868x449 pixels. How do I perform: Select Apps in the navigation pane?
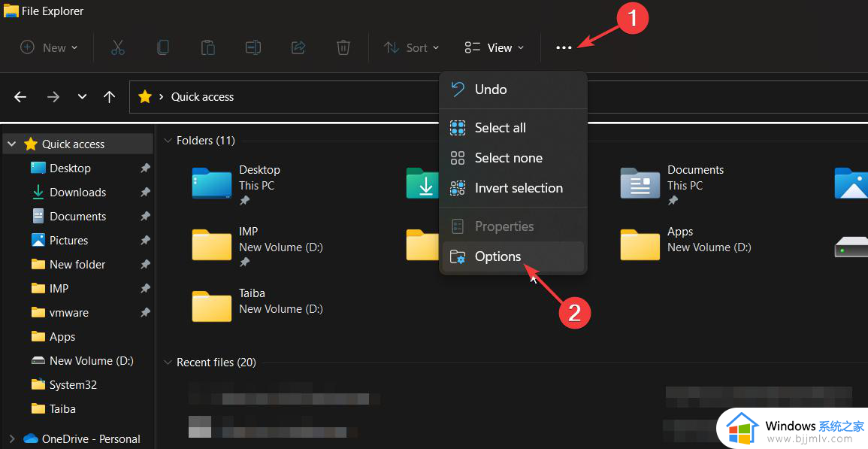click(x=62, y=336)
